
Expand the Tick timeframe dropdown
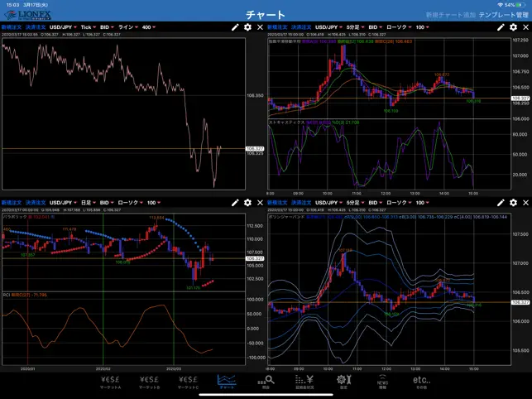[x=89, y=27]
